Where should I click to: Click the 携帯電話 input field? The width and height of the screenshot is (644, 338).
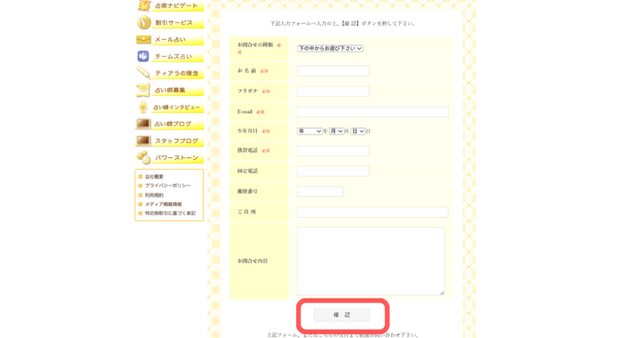click(333, 151)
